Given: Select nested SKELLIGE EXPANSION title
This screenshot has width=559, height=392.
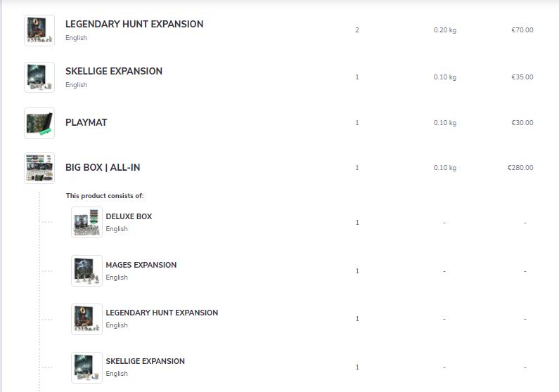Looking at the screenshot, I should [146, 361].
